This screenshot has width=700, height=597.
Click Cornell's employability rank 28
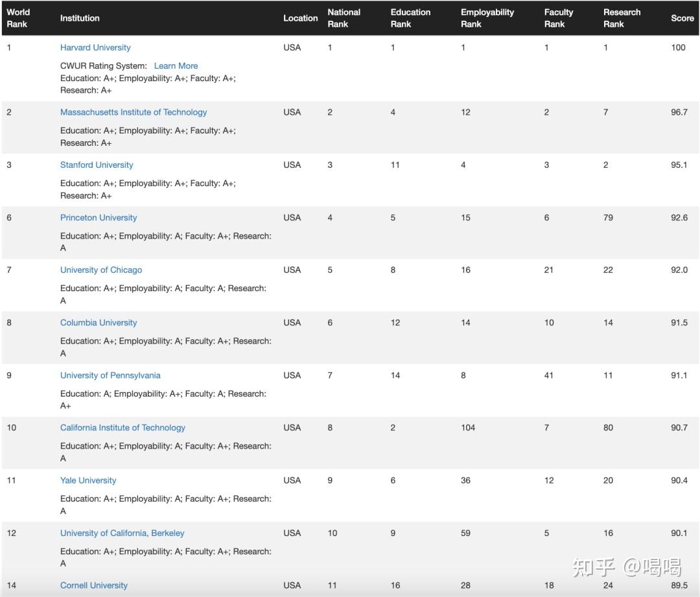point(465,585)
